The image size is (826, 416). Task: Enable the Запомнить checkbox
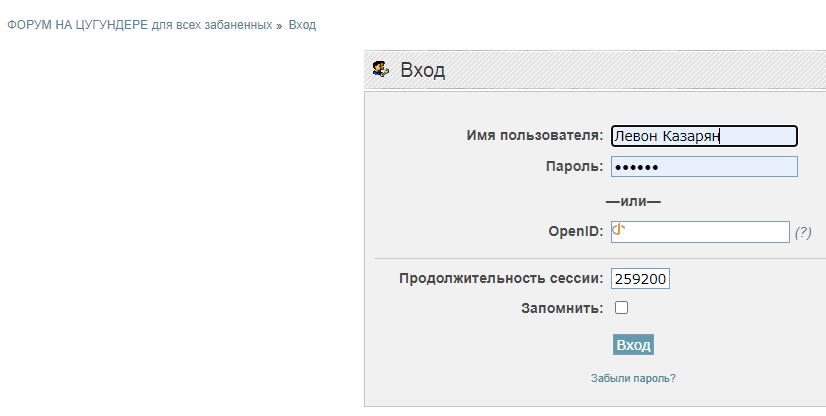(621, 308)
